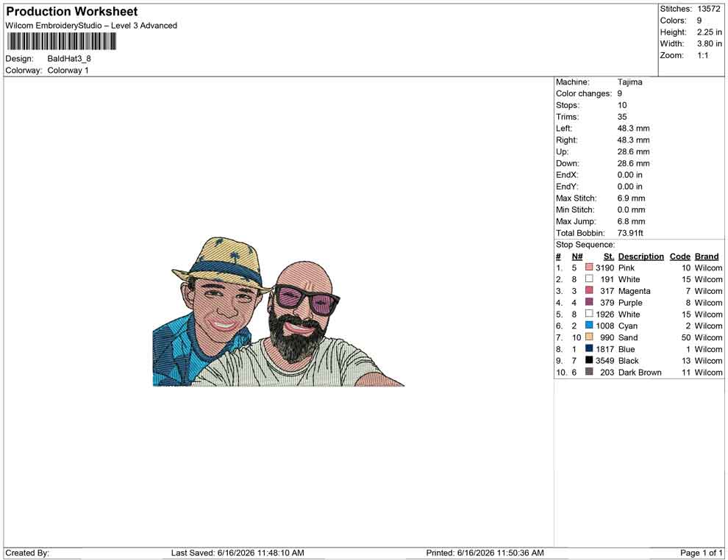Click the N# column header
Screen dimensions: 728x560
click(577, 256)
